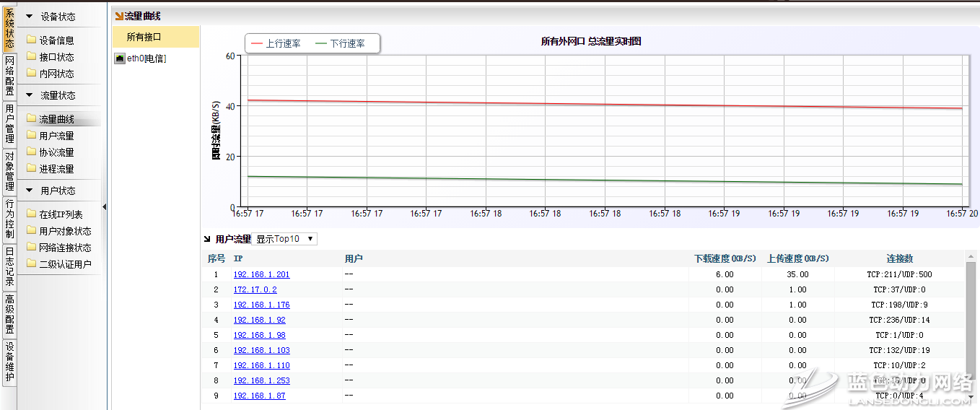The width and height of the screenshot is (980, 410).
Task: Toggle 下行速率 green legend entry
Action: point(341,44)
